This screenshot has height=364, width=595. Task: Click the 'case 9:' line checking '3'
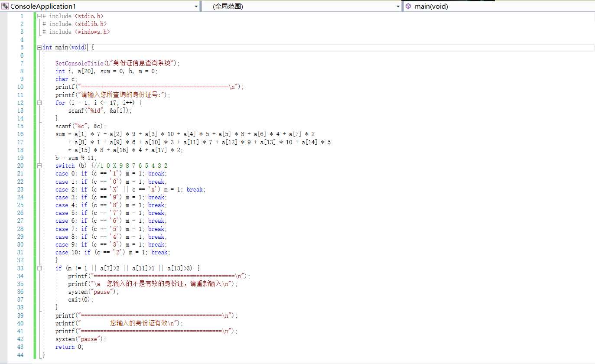(x=111, y=244)
